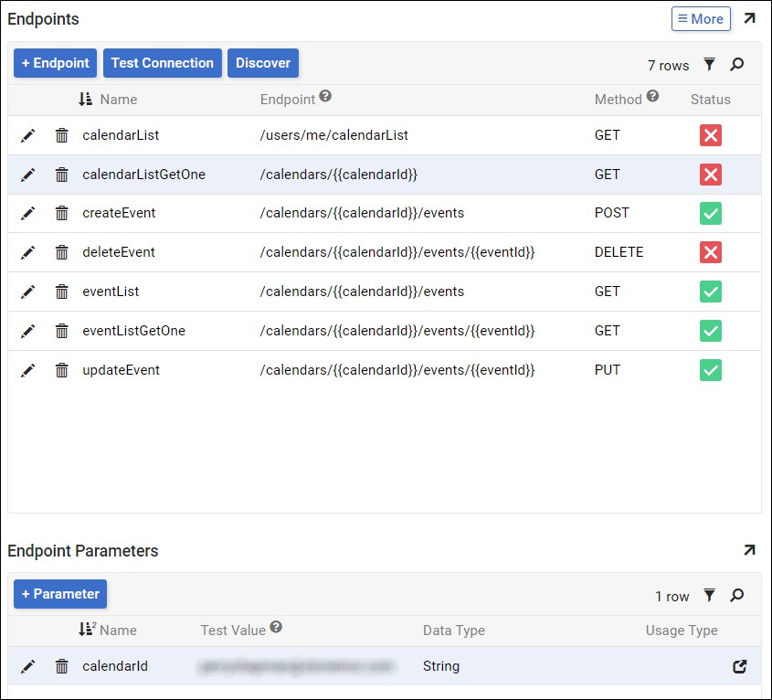Click help icon beside Endpoint column header
772x700 pixels.
(x=325, y=97)
